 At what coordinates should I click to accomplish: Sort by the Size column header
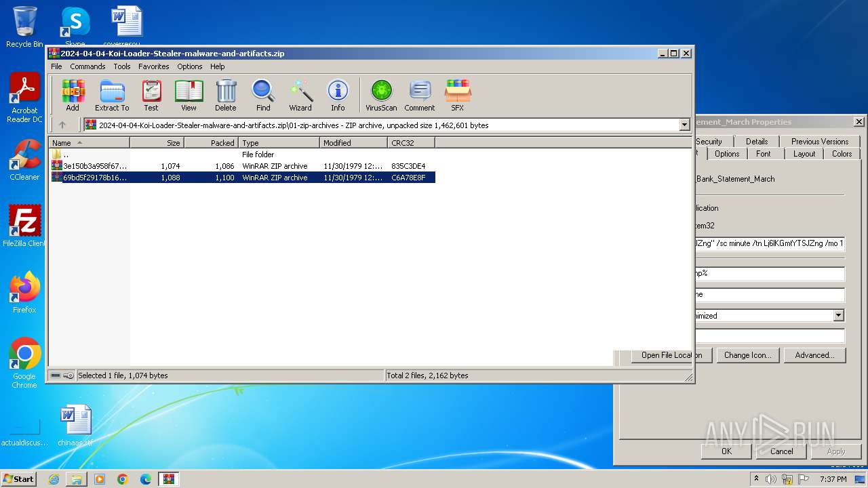click(x=157, y=142)
